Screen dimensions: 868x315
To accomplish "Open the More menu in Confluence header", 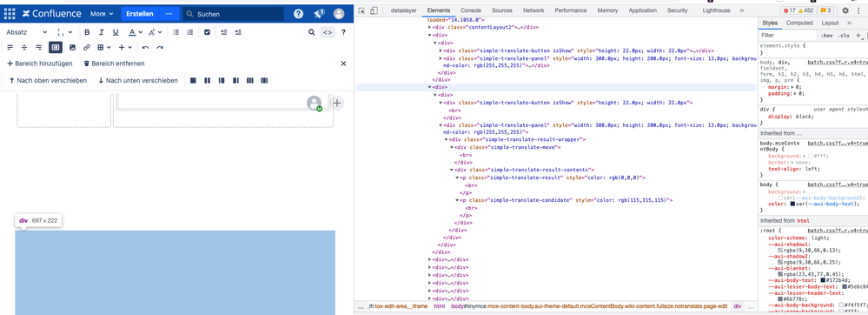I will coord(102,14).
